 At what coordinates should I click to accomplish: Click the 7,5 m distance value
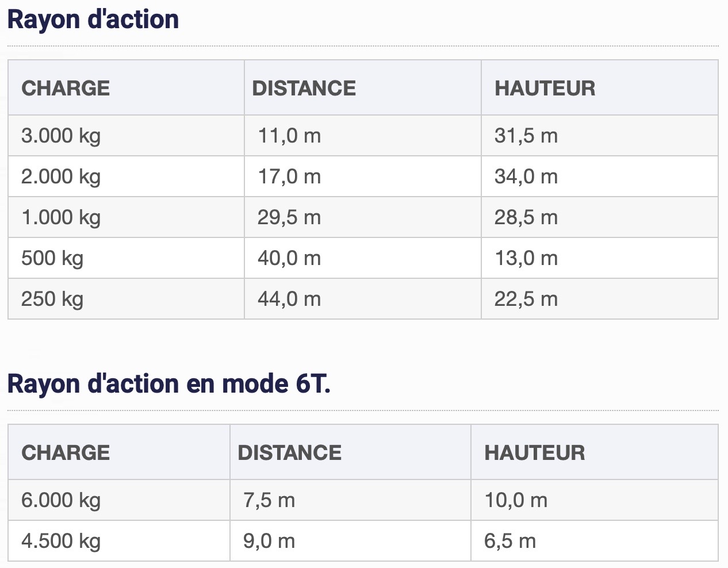(x=269, y=500)
